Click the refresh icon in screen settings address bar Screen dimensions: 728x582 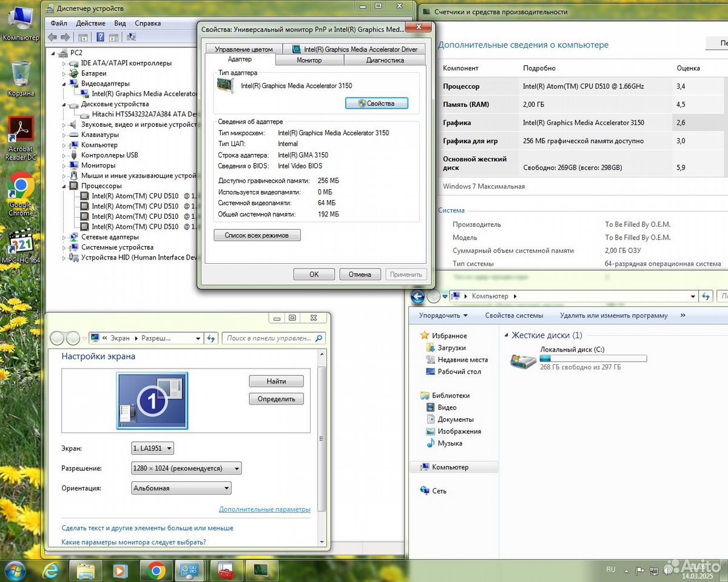point(211,338)
